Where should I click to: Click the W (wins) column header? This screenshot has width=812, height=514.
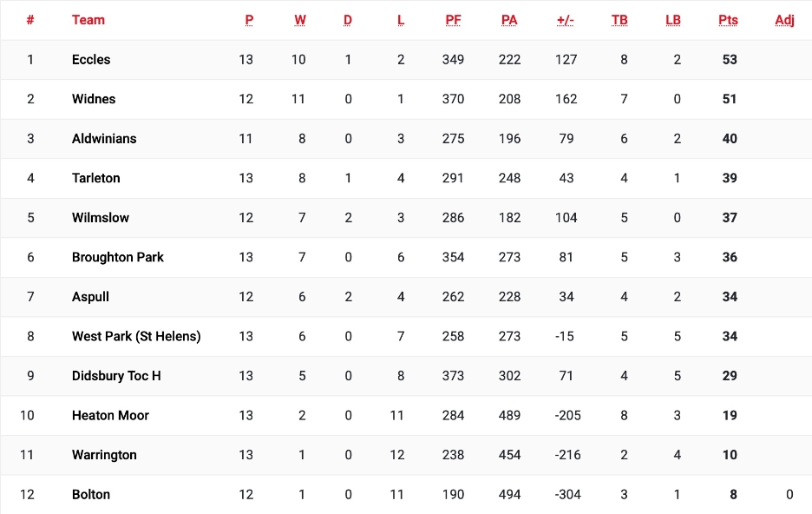pyautogui.click(x=300, y=20)
